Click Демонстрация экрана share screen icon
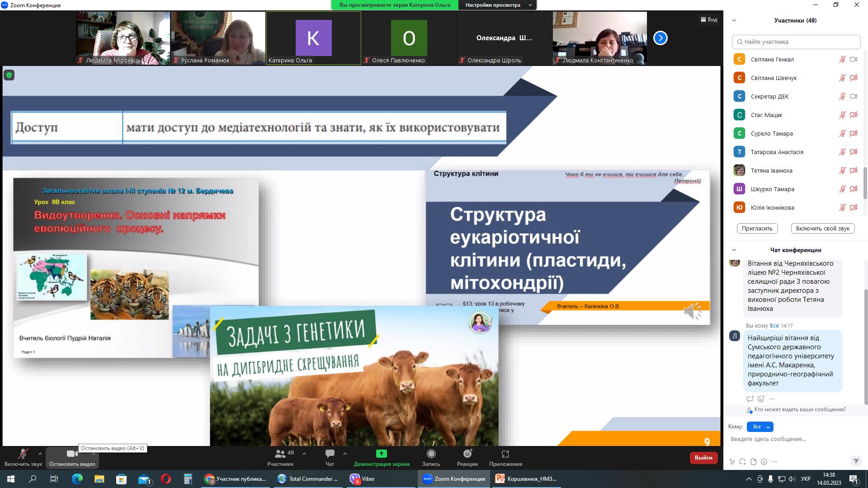Screen dimensions: 868x488 click(x=381, y=454)
